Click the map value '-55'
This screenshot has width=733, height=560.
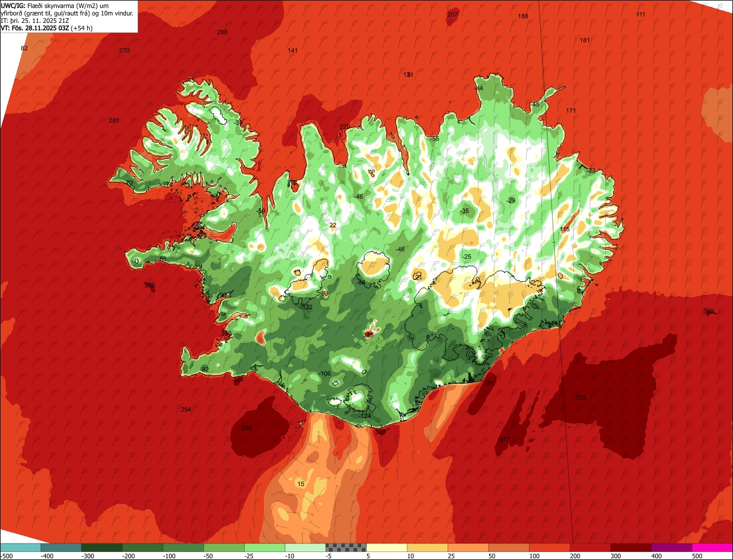click(434, 139)
